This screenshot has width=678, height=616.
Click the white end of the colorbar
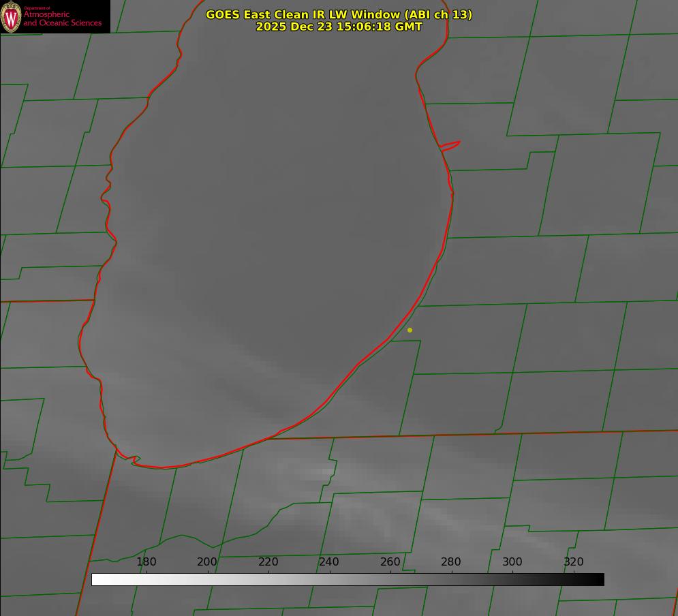[96, 580]
